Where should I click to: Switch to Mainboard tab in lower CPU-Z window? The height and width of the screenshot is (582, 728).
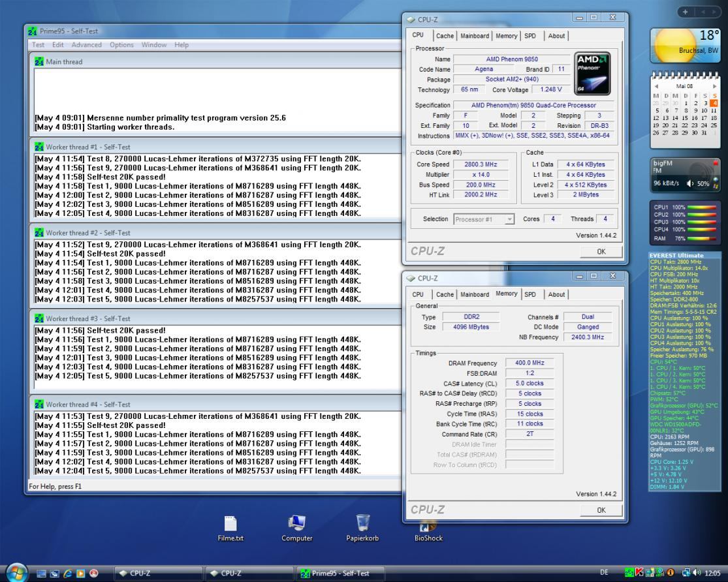pos(475,294)
